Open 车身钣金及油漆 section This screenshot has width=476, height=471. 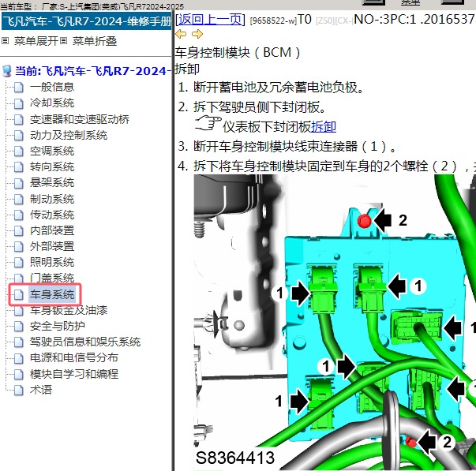[x=69, y=310]
